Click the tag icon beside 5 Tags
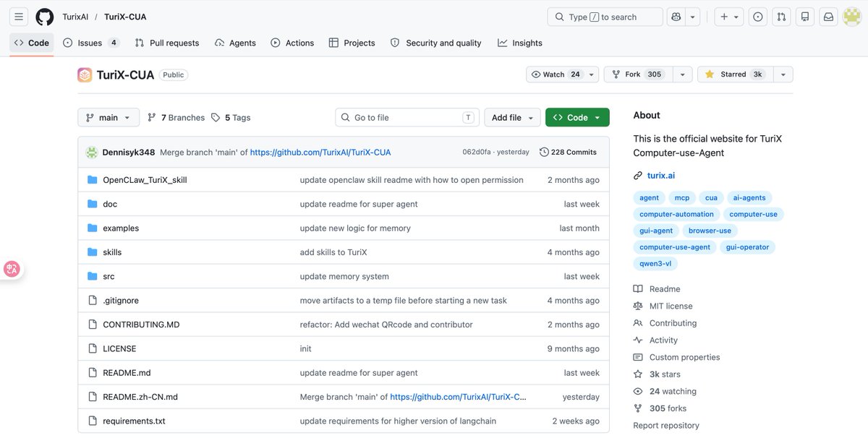The height and width of the screenshot is (438, 868). pyautogui.click(x=216, y=117)
